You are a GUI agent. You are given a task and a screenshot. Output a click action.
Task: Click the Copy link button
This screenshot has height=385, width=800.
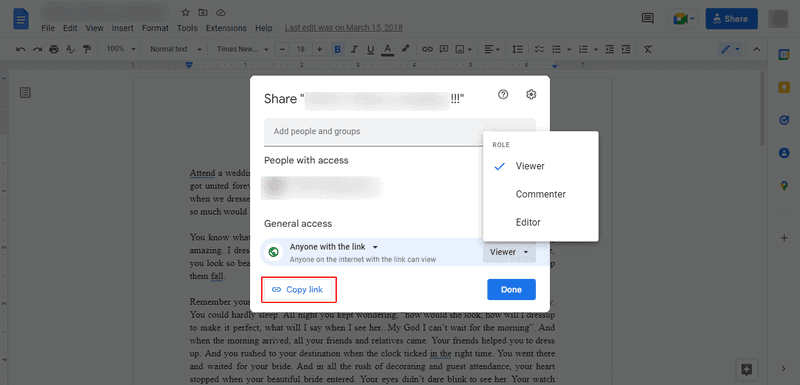coord(298,290)
